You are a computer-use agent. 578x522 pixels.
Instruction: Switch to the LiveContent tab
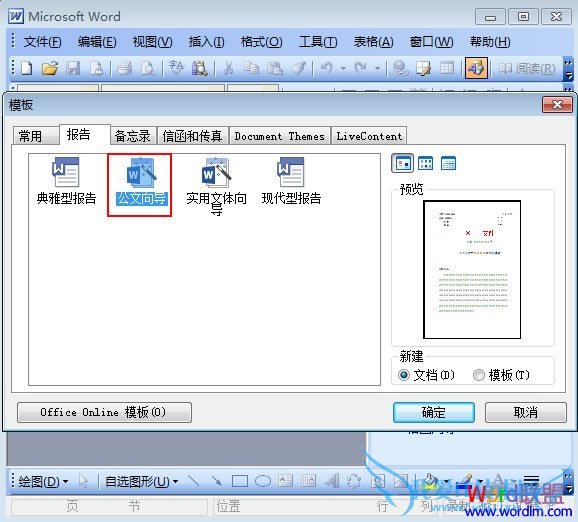369,136
